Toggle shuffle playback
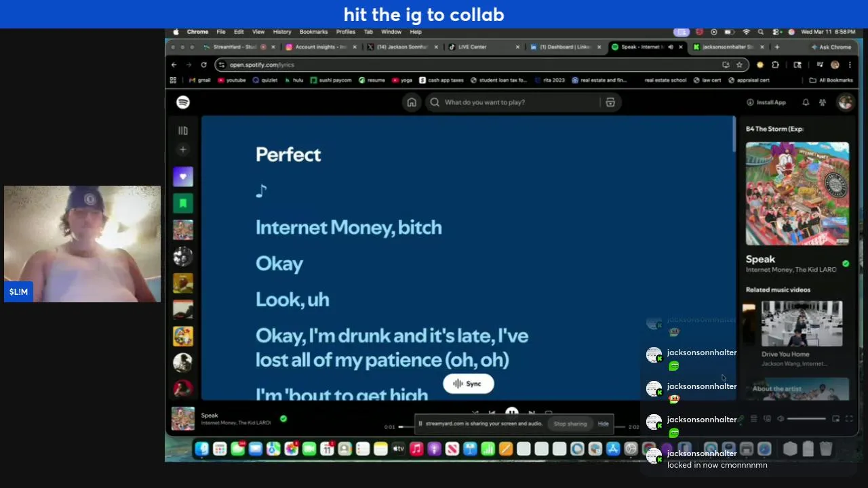 [475, 412]
